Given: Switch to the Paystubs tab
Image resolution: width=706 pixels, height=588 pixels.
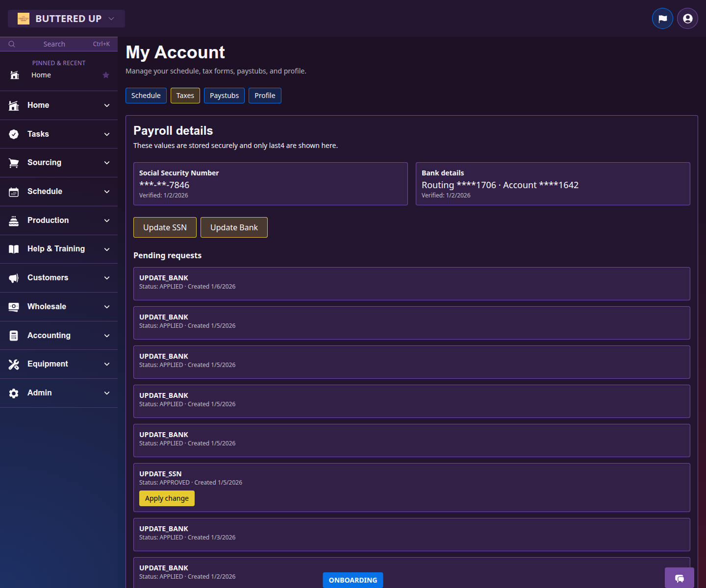Looking at the screenshot, I should (224, 96).
